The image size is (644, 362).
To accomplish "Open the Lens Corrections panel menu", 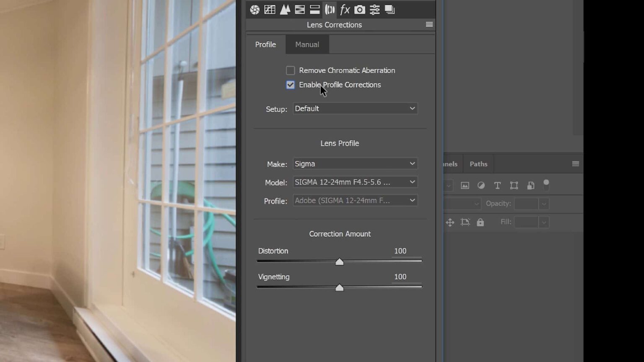I will click(x=429, y=24).
